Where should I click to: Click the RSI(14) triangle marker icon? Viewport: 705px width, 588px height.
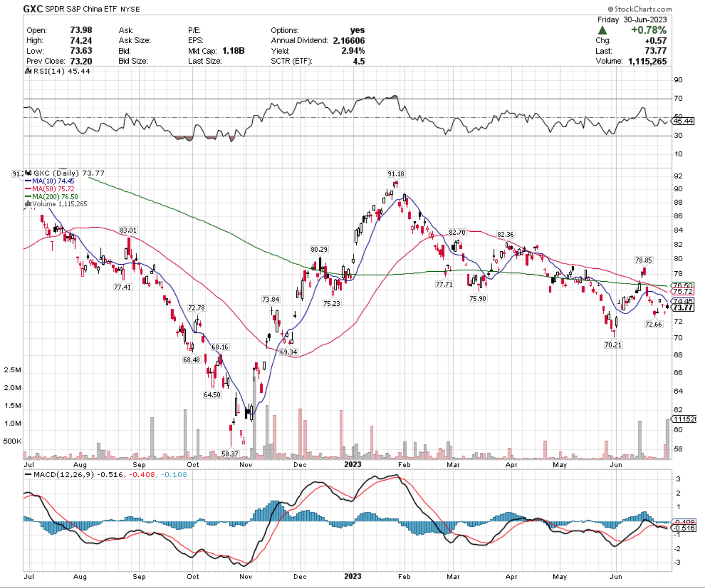[x=28, y=71]
